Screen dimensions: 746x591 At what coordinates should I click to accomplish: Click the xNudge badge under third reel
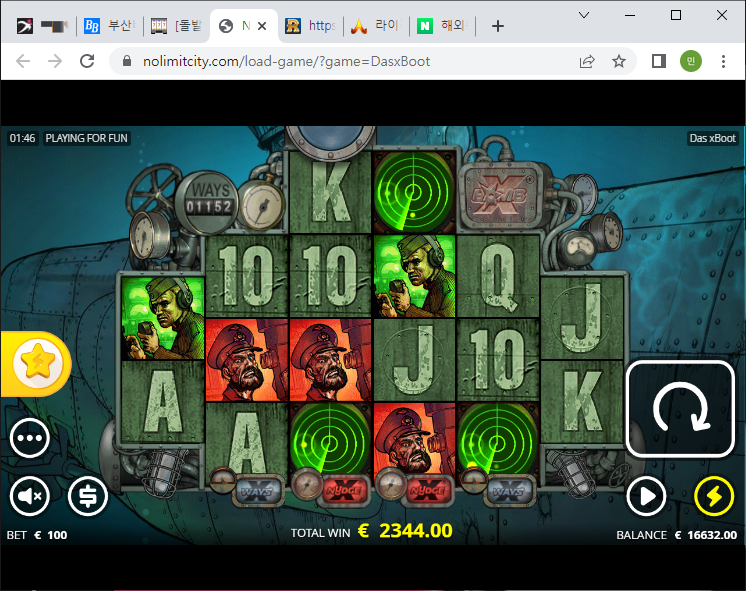[344, 490]
